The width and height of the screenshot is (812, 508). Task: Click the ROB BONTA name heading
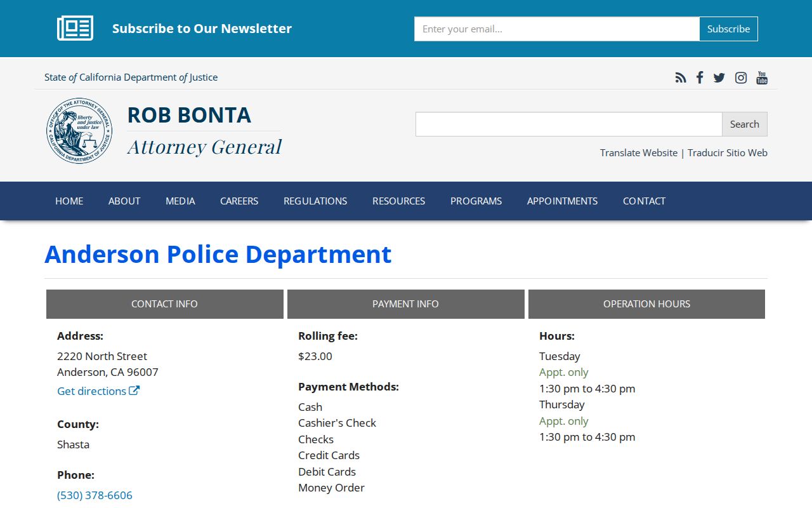(189, 115)
